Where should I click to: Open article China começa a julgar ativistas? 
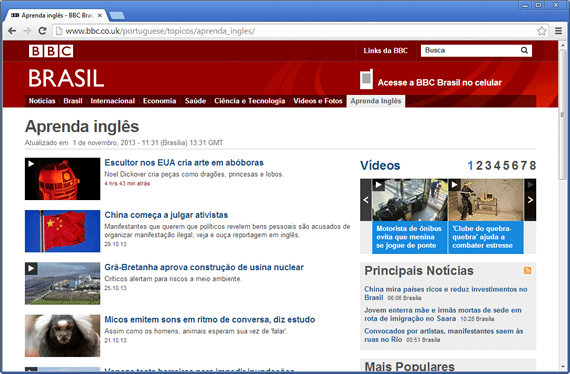point(166,215)
